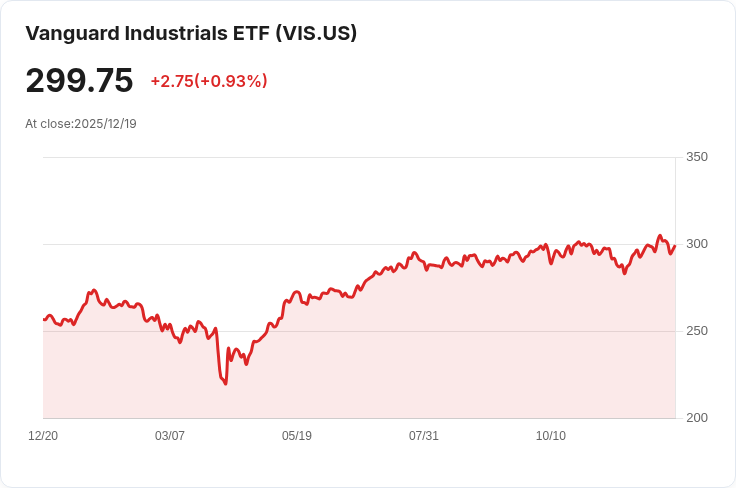Click the 350 y-axis label
This screenshot has width=736, height=488.
click(697, 157)
